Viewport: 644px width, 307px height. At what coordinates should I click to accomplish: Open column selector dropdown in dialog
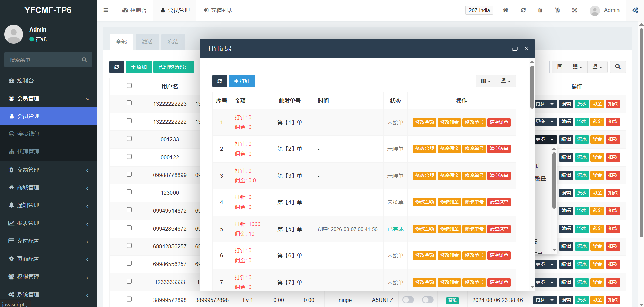point(486,81)
